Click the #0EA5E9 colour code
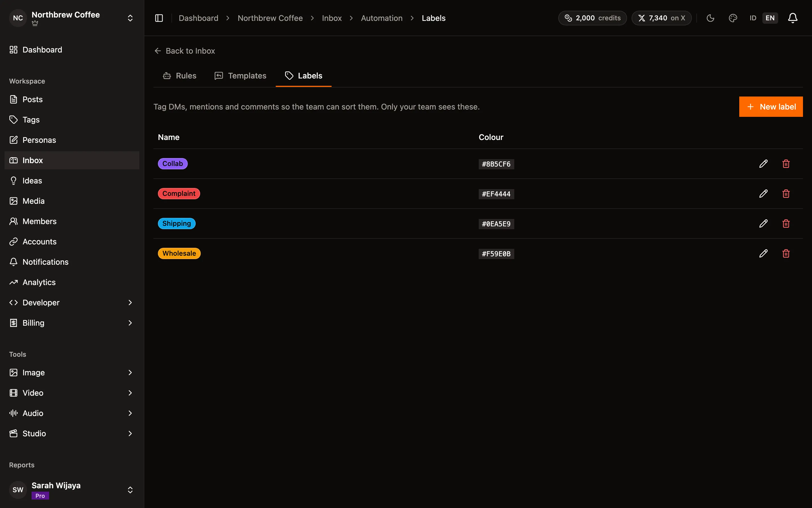 pyautogui.click(x=496, y=224)
